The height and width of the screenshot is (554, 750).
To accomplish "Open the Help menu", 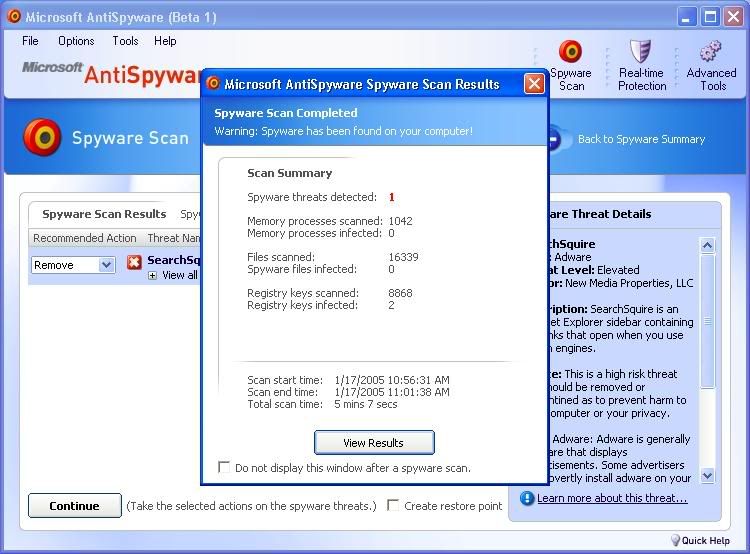I will [x=165, y=41].
